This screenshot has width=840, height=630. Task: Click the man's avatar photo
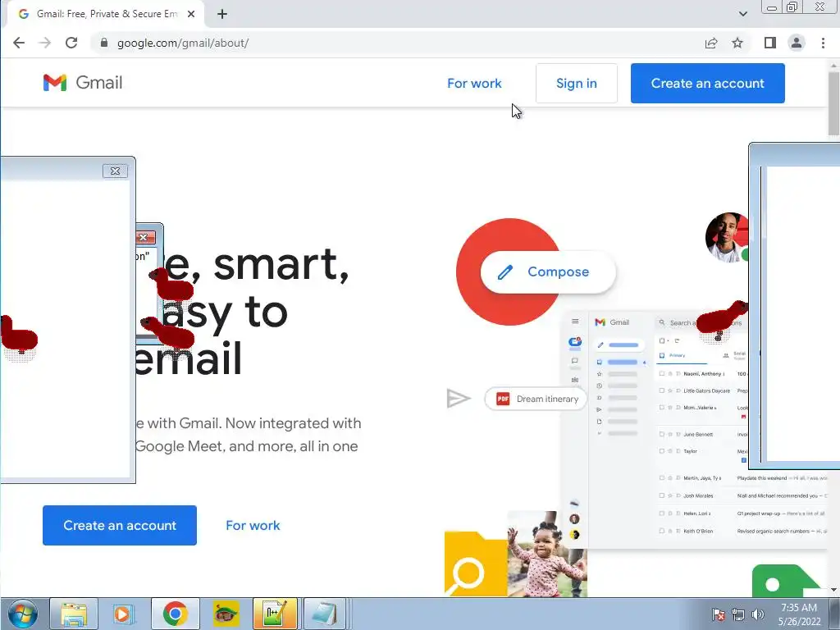coord(727,237)
